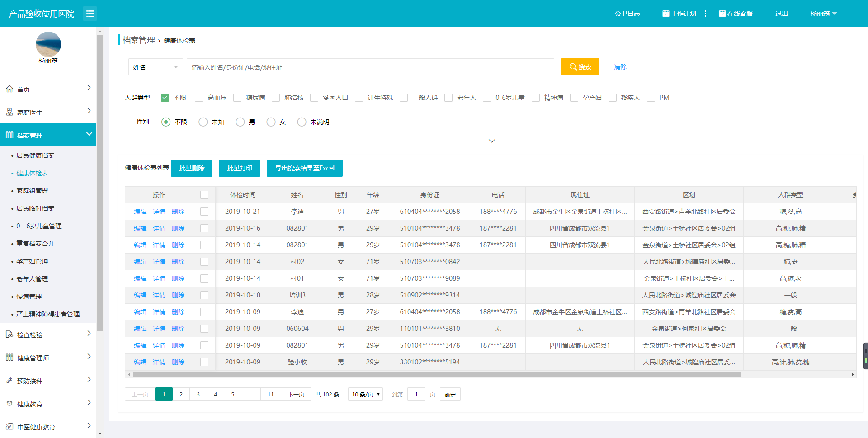
Task: Click the 预防接种 syringe icon
Action: (9, 381)
